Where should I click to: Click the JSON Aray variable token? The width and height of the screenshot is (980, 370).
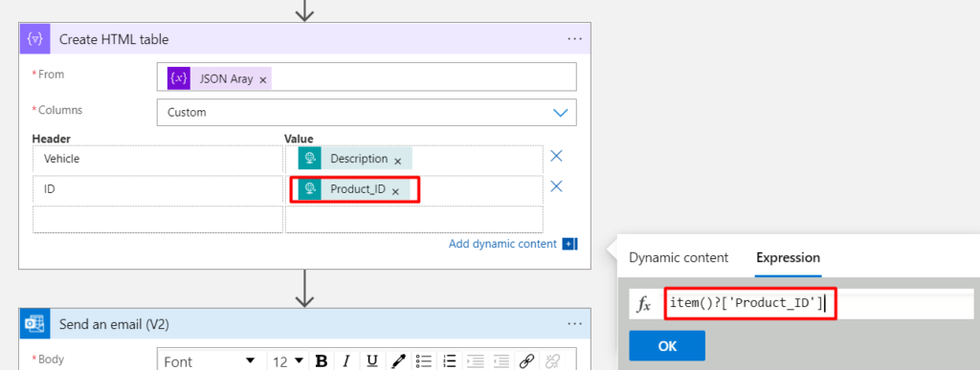tap(219, 79)
